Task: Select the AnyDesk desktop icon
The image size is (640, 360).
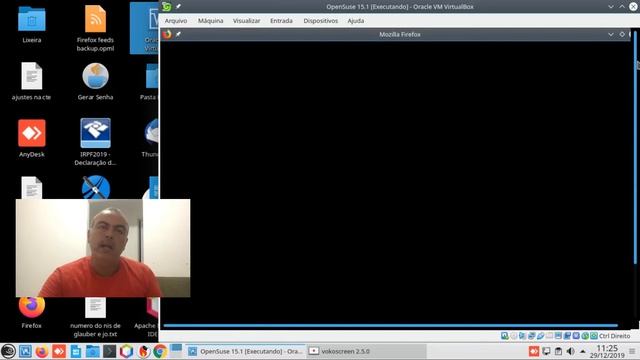Action: tap(31, 139)
